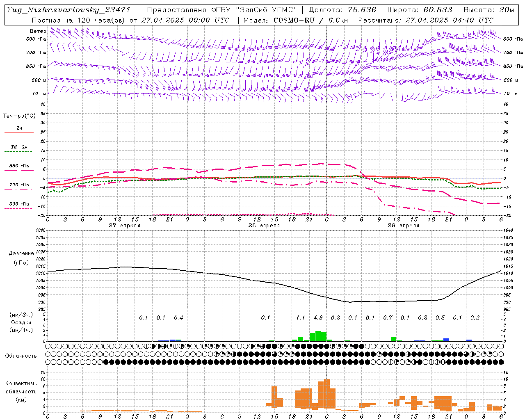Image resolution: width=525 pixels, height=420 pixels.
Task: Click the '(гПа)' unit under Давление
Action: click(21, 263)
